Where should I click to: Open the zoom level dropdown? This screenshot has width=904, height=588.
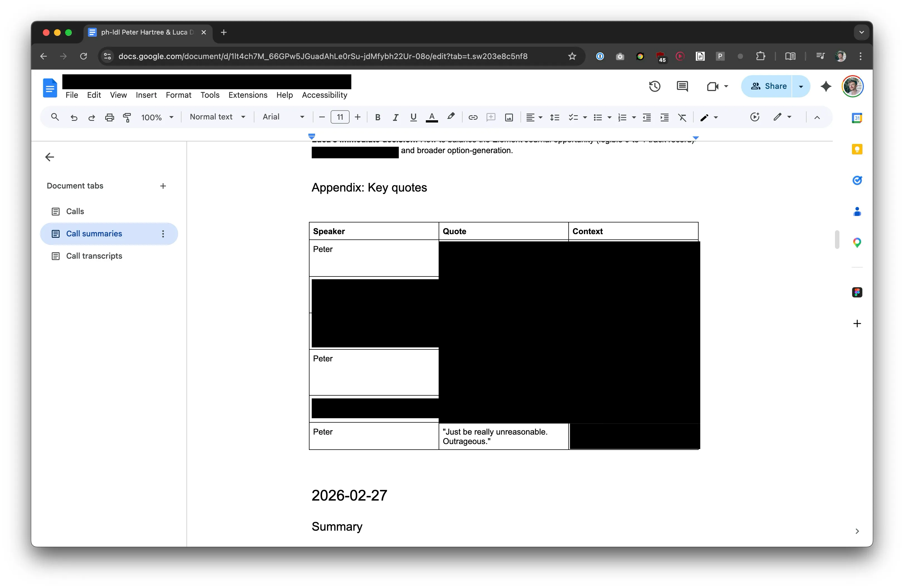point(157,117)
